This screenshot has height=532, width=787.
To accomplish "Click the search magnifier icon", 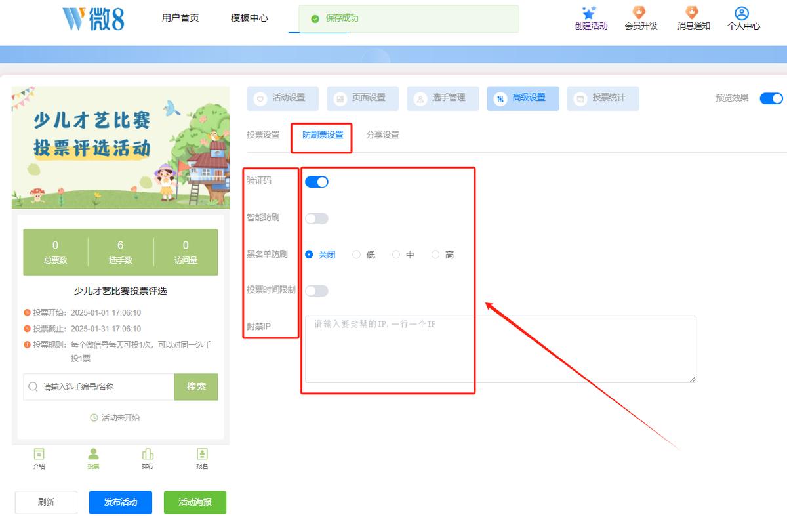I will tap(33, 387).
